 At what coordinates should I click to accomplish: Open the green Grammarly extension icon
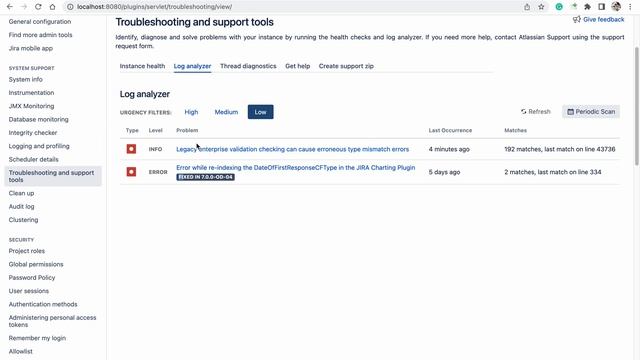559,7
